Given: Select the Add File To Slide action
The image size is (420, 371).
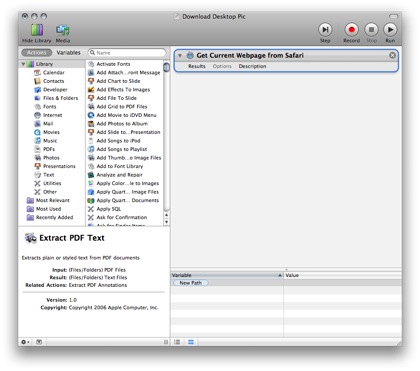Looking at the screenshot, I should (x=116, y=98).
